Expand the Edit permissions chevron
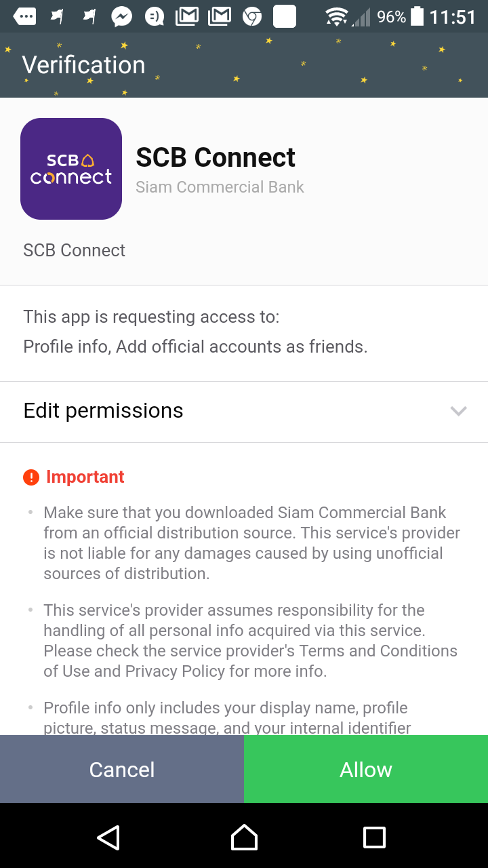Screen dimensions: 488x868 [x=459, y=411]
